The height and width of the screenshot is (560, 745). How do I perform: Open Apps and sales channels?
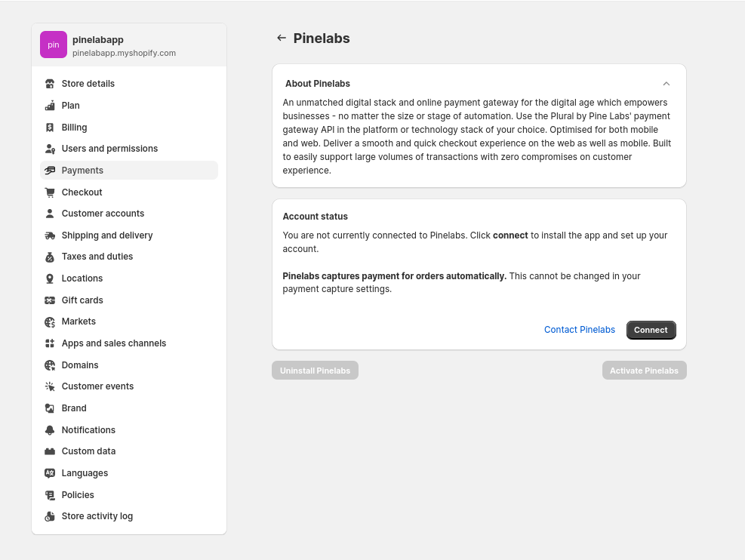[129, 343]
